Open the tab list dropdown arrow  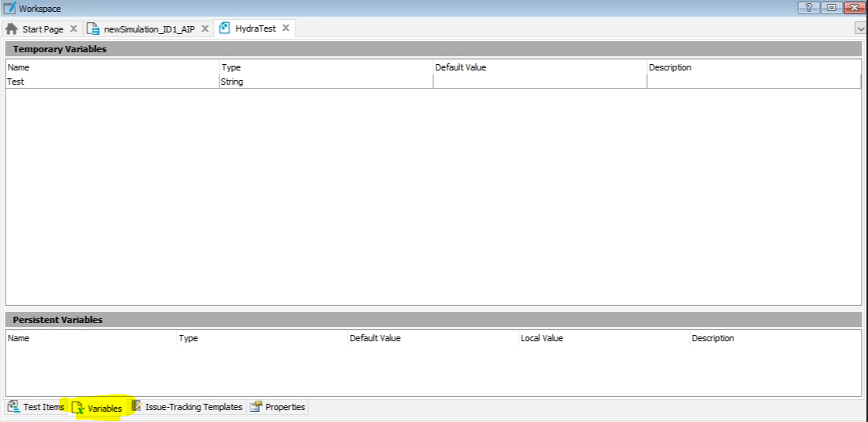[x=861, y=29]
